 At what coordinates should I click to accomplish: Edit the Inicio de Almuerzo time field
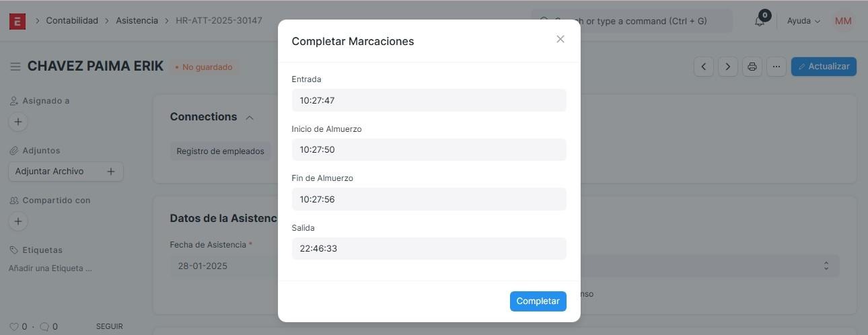pyautogui.click(x=429, y=149)
